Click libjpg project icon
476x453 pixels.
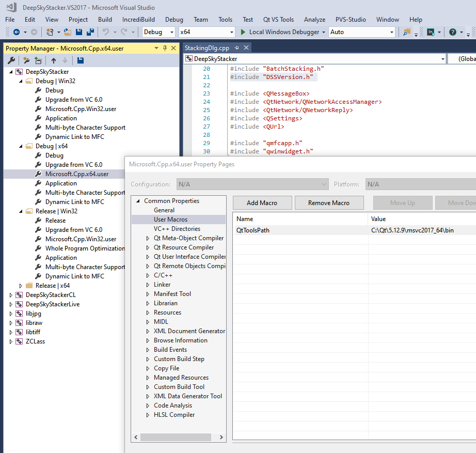pyautogui.click(x=19, y=314)
